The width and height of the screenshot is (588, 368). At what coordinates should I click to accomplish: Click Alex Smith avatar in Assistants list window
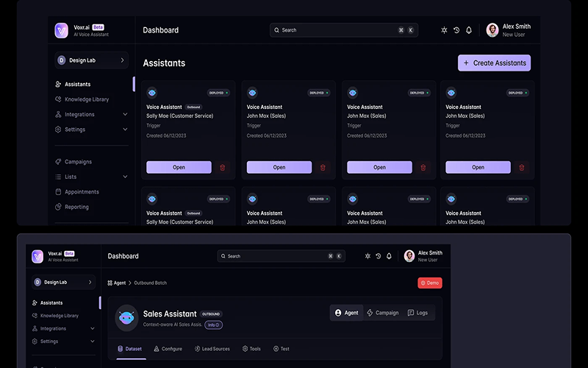[492, 30]
